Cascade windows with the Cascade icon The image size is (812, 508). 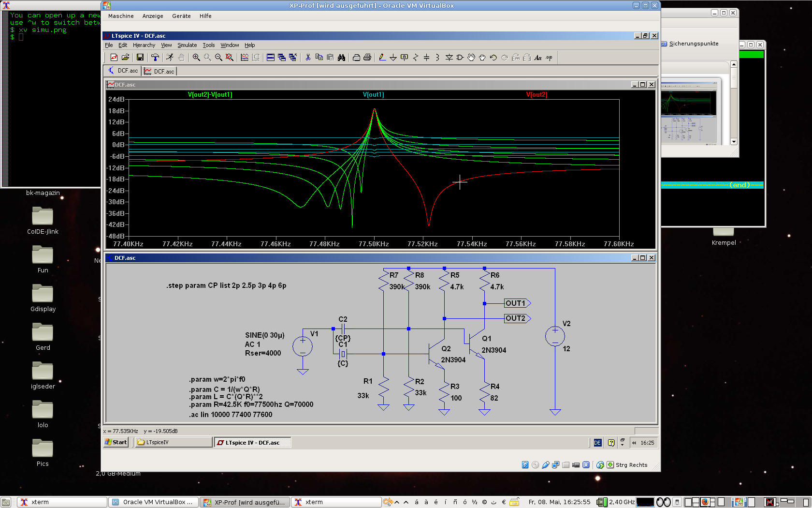click(x=282, y=58)
